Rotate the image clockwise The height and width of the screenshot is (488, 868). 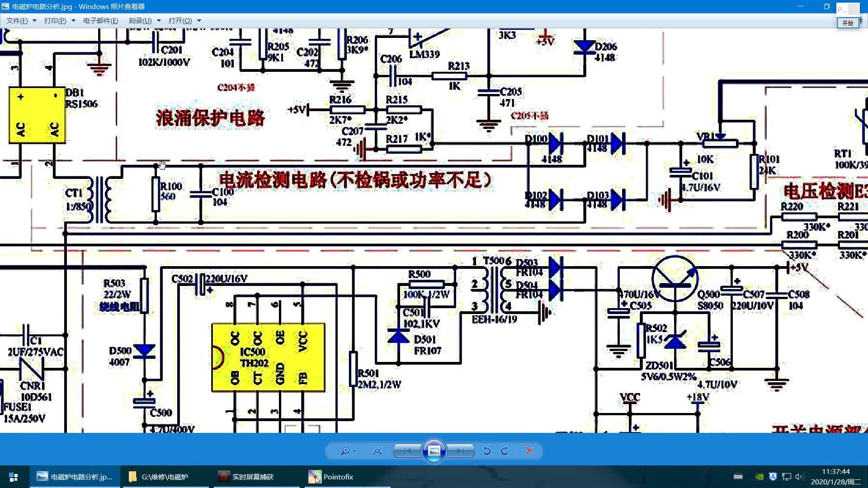click(505, 450)
